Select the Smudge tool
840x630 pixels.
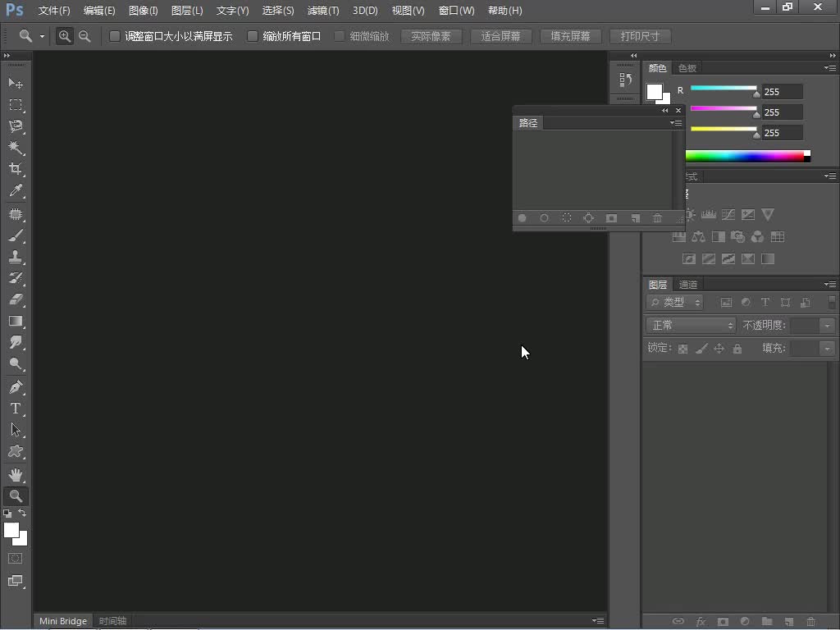16,342
